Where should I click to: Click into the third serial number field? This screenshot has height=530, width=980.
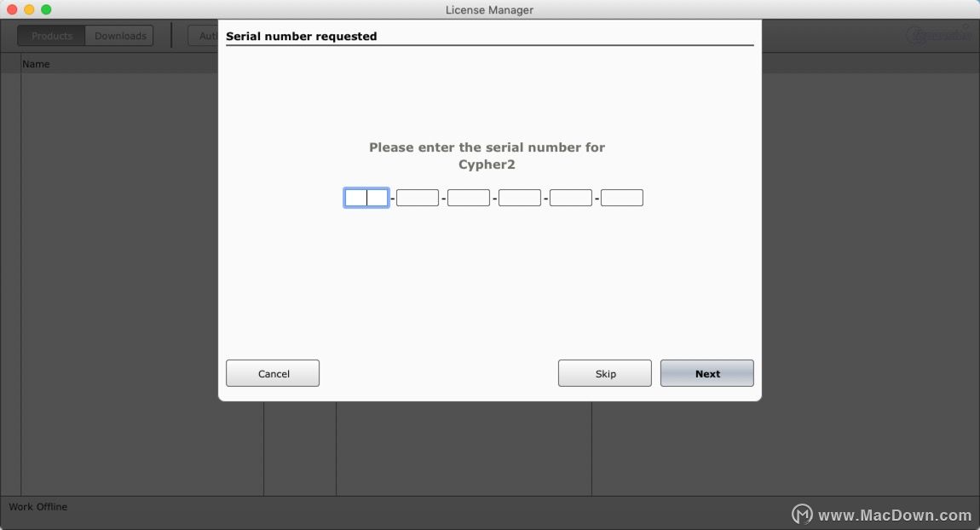click(x=469, y=199)
